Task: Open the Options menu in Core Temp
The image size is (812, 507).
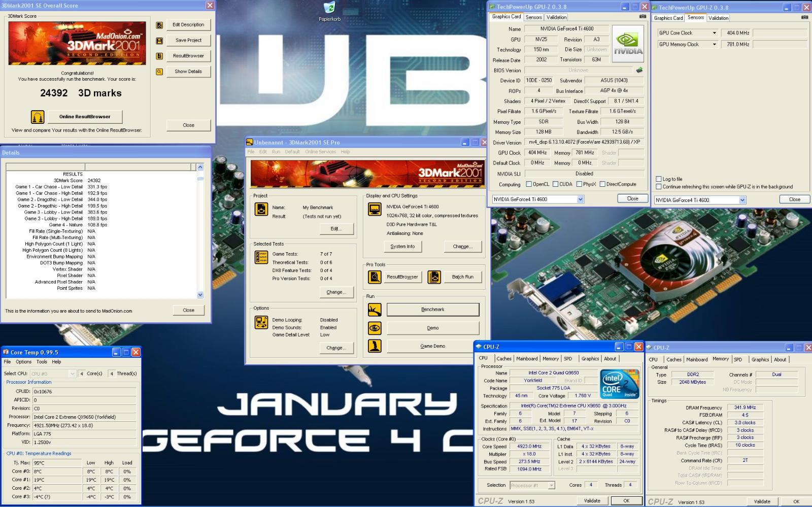Action: click(x=23, y=362)
